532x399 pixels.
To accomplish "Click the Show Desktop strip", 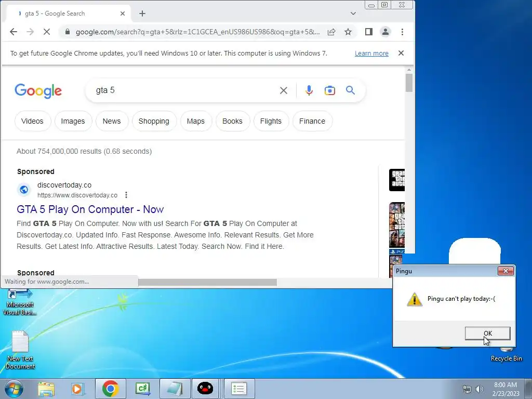I will pyautogui.click(x=528, y=389).
